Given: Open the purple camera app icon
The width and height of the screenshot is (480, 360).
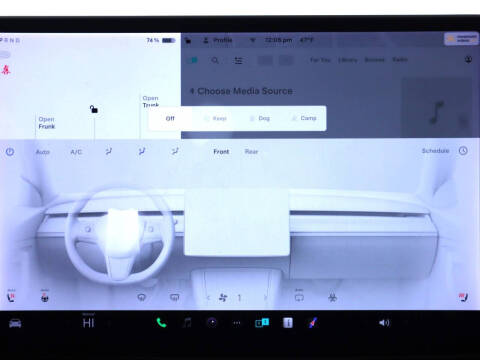Looking at the screenshot, I should (212, 323).
